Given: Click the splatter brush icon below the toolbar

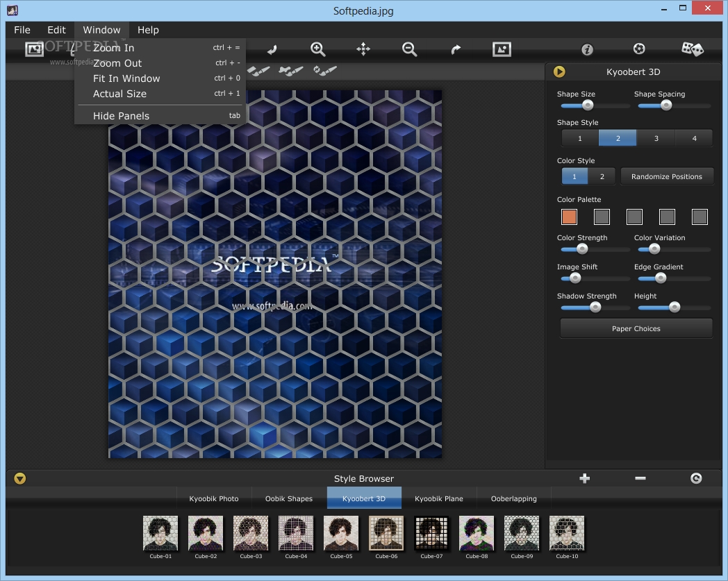Looking at the screenshot, I should pyautogui.click(x=290, y=71).
